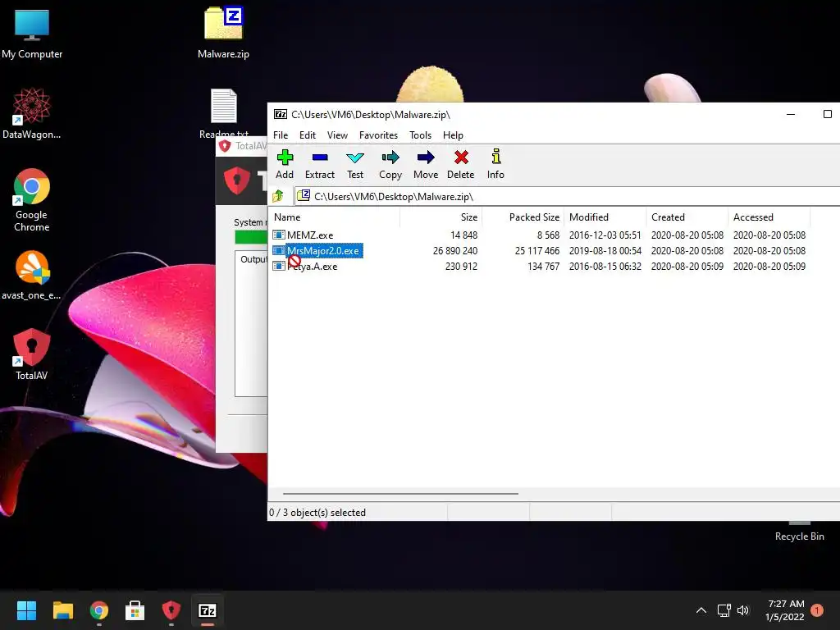Open the Info toolbar icon

tap(495, 164)
